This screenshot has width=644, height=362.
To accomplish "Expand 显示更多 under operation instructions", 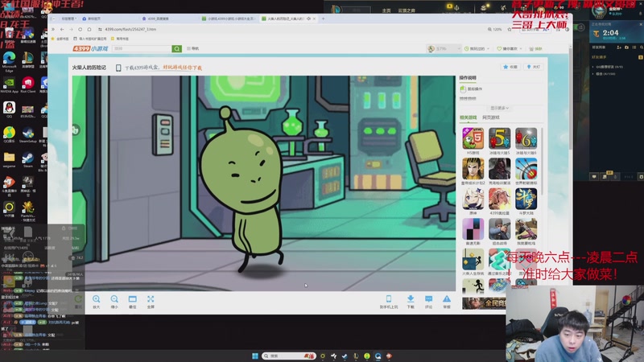I will [499, 108].
